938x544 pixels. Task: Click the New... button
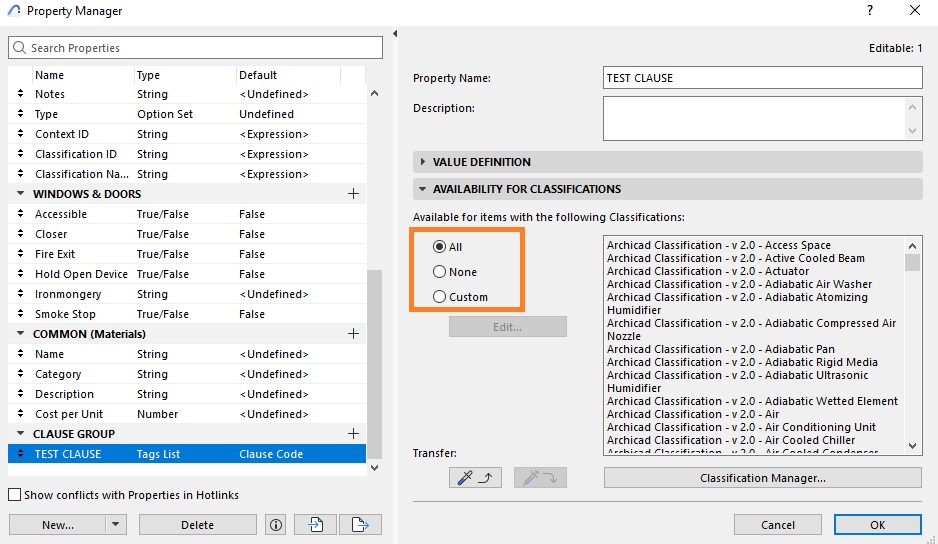(58, 525)
